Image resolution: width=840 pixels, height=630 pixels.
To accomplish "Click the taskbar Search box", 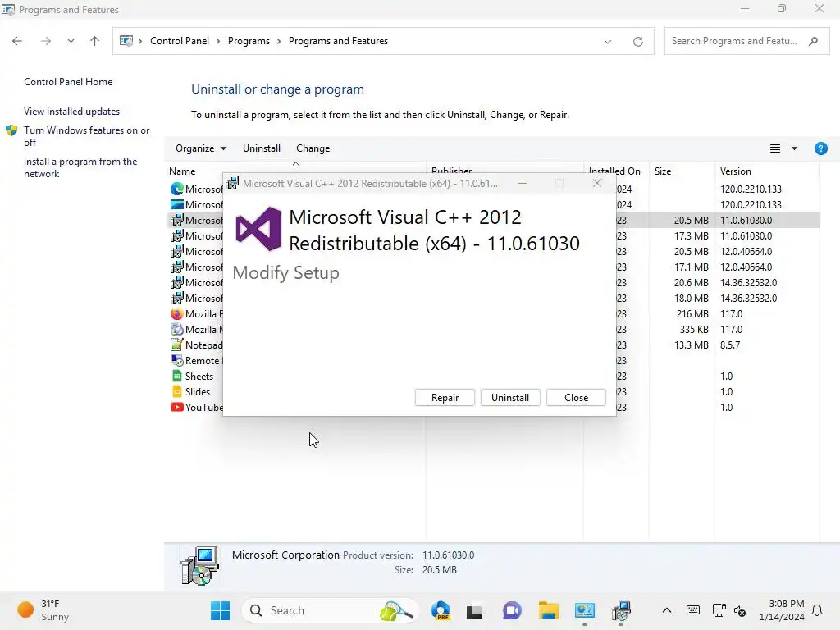I will pos(331,610).
